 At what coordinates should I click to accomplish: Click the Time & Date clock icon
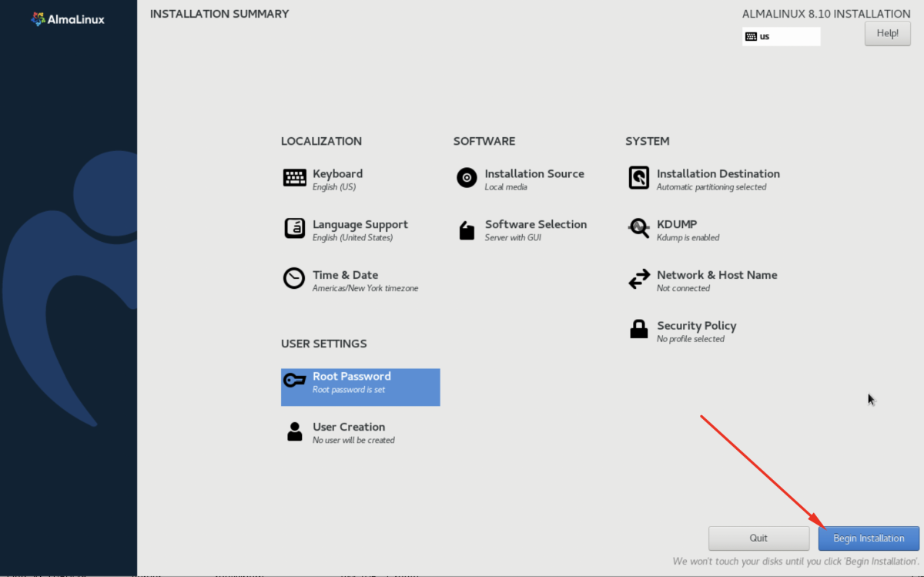294,279
